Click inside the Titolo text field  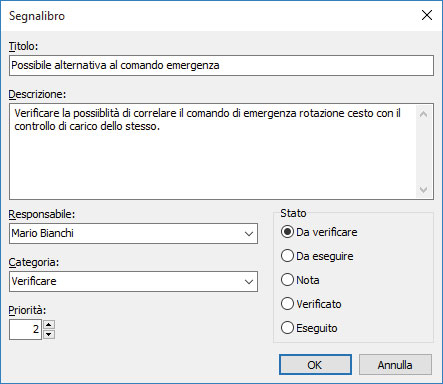(221, 66)
